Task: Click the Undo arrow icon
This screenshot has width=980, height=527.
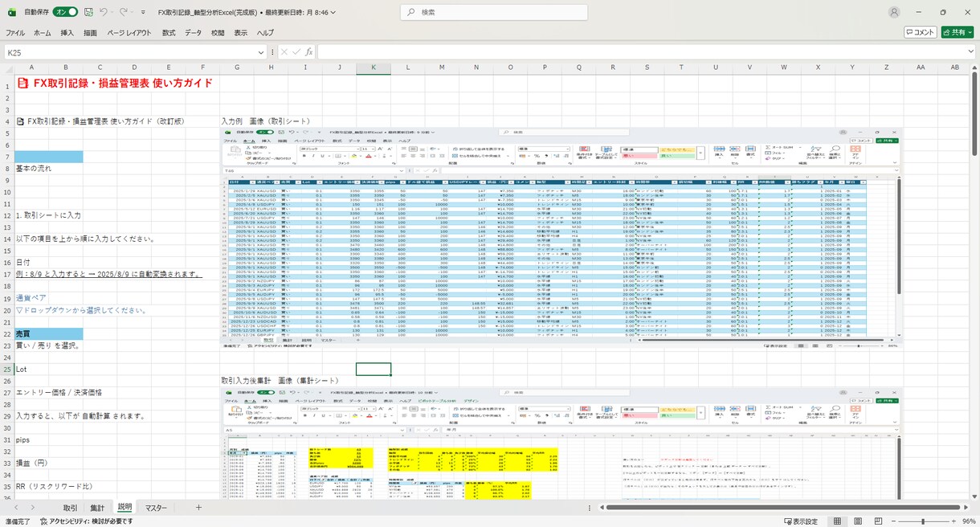Action: [104, 13]
